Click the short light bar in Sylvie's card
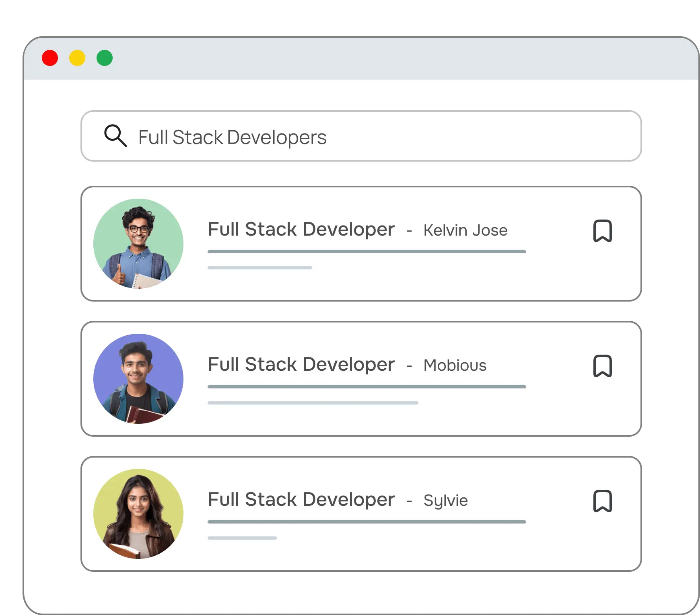Image resolution: width=700 pixels, height=616 pixels. point(242,538)
